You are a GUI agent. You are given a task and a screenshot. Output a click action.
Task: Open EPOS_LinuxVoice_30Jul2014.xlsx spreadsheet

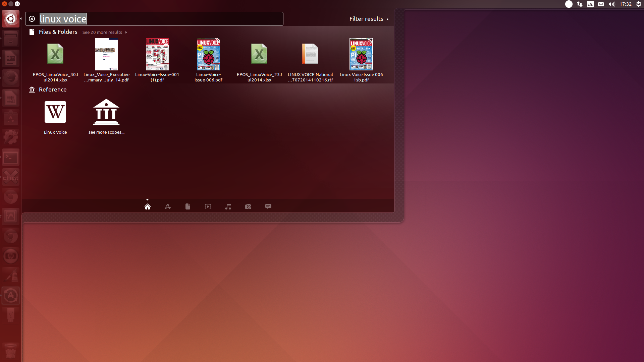[x=55, y=60]
